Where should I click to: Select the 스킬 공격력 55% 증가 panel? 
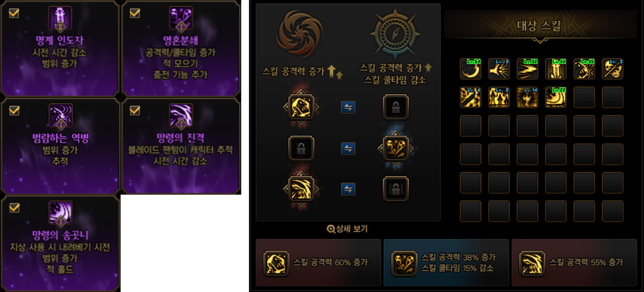coord(574,262)
